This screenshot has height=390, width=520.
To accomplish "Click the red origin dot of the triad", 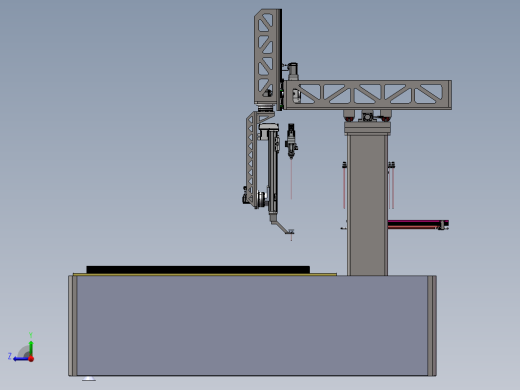I will pyautogui.click(x=31, y=359).
